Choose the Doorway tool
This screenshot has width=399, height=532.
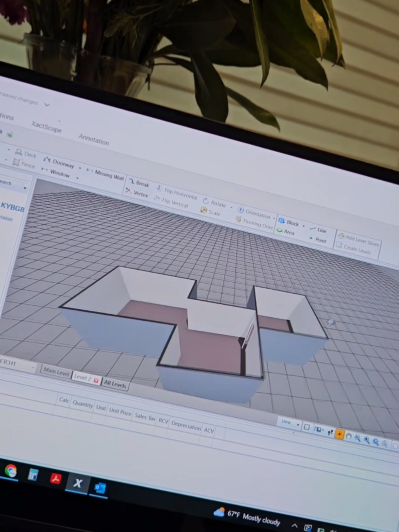point(59,162)
